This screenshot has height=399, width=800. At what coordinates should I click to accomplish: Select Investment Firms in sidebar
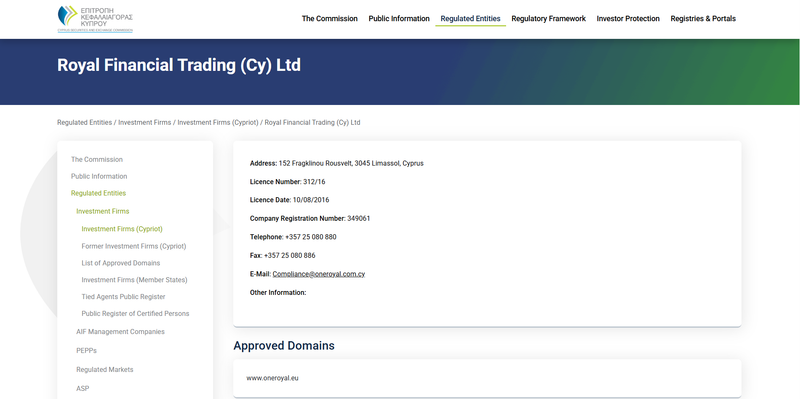click(103, 211)
